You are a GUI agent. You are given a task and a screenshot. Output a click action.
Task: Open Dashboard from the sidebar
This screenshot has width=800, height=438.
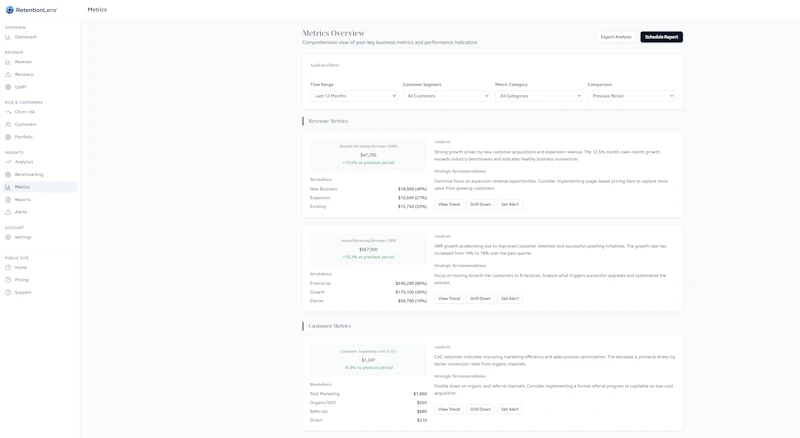(40, 37)
